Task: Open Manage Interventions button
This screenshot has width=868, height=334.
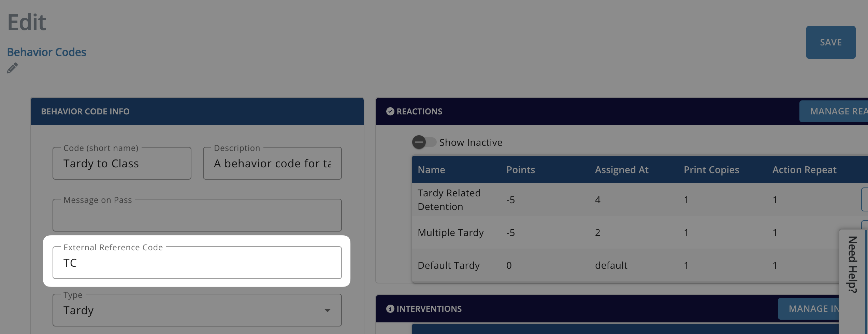Action: [x=809, y=309]
